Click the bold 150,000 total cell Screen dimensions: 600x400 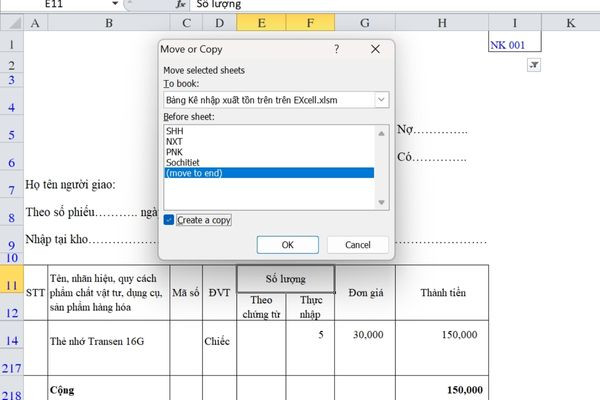coord(442,390)
